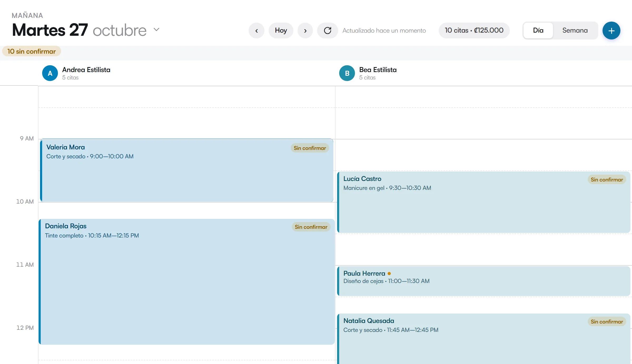Click orange dot next to Paula Herrera
Screen dimensions: 632x364
point(389,274)
